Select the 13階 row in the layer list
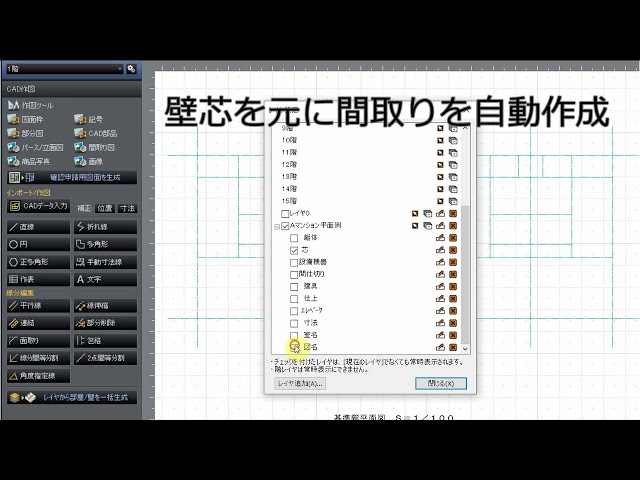Viewport: 640px width, 480px height. click(x=369, y=177)
